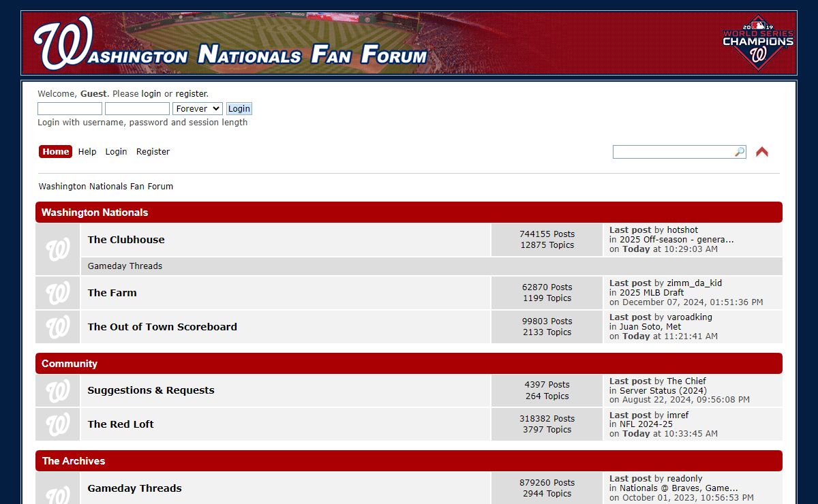Click 'December 07, 2024, 01:51:36 PM' date
The height and width of the screenshot is (504, 818).
[x=693, y=302]
